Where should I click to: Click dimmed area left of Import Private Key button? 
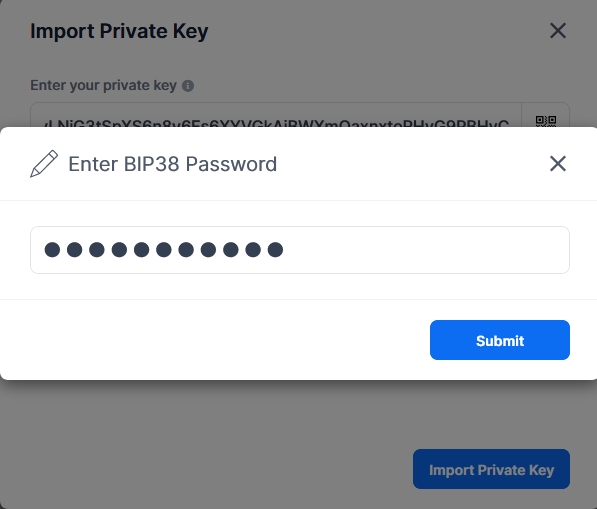coord(206,469)
